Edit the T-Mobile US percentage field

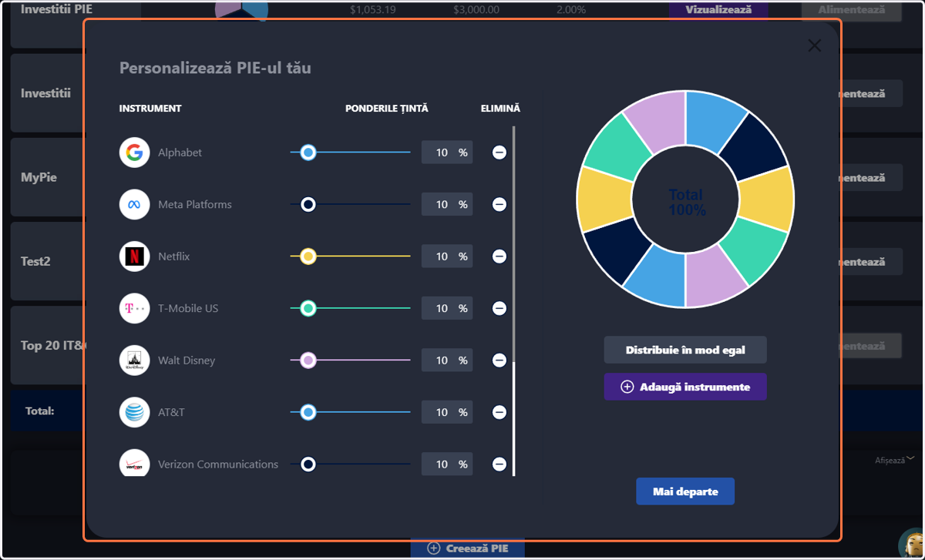(447, 308)
